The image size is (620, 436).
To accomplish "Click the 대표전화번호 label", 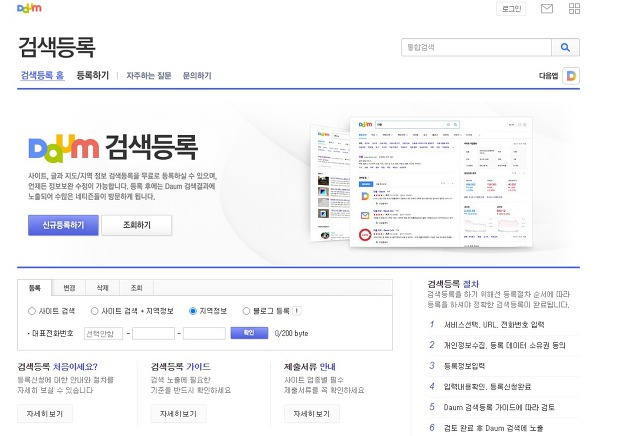I will (x=51, y=334).
